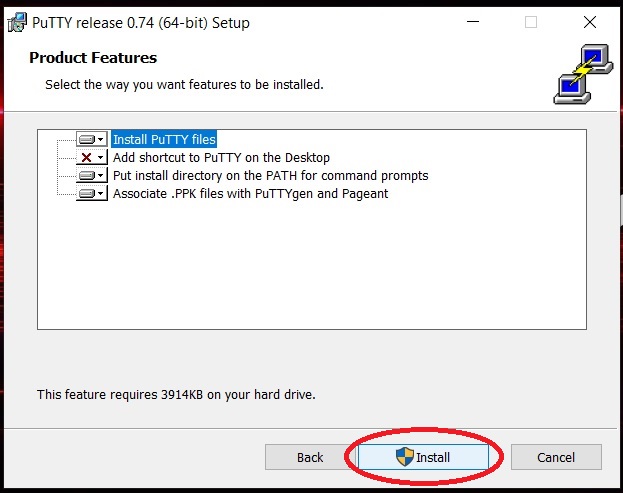Click the drive icon beside Associate .PPK files

click(87, 194)
